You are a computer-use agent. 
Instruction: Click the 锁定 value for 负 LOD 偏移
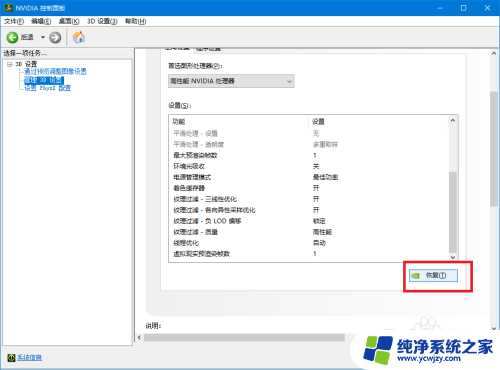point(319,221)
